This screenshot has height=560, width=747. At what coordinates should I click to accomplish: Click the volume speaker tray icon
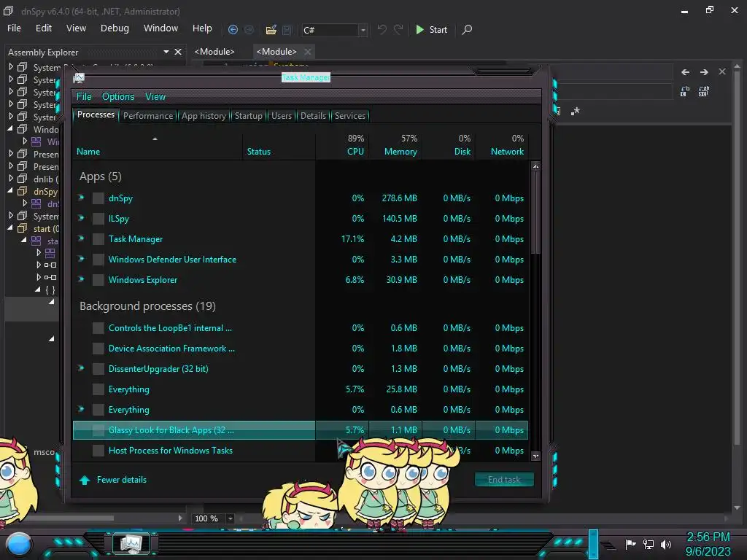point(666,544)
